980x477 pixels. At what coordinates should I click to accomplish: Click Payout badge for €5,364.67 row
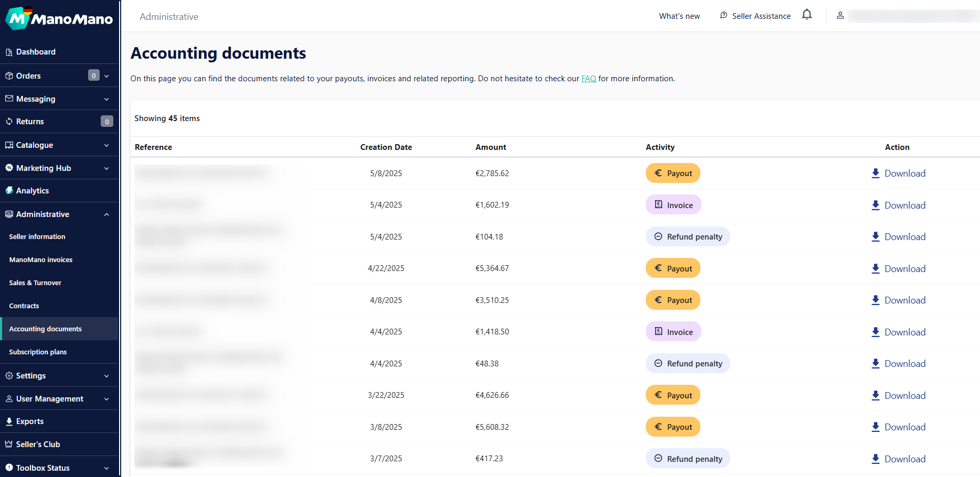click(x=673, y=268)
